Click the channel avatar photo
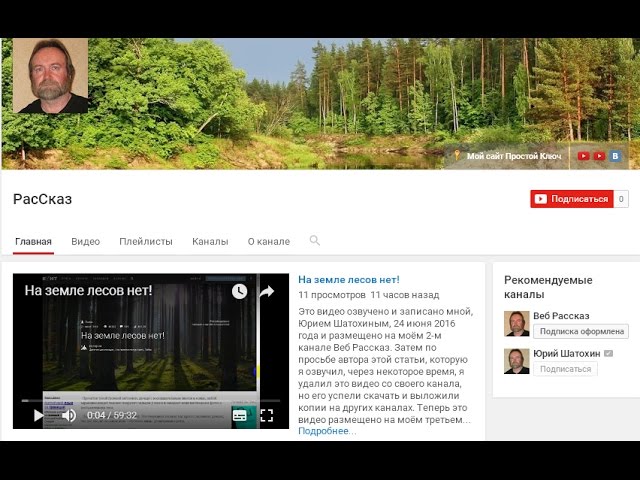 (51, 76)
